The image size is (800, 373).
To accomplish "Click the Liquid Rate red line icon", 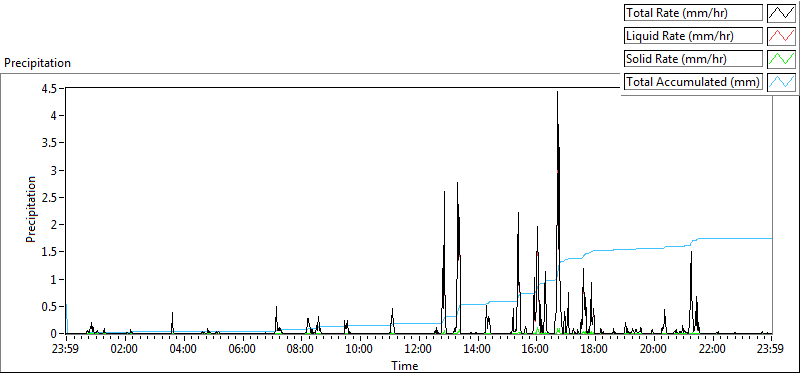I will 782,36.
